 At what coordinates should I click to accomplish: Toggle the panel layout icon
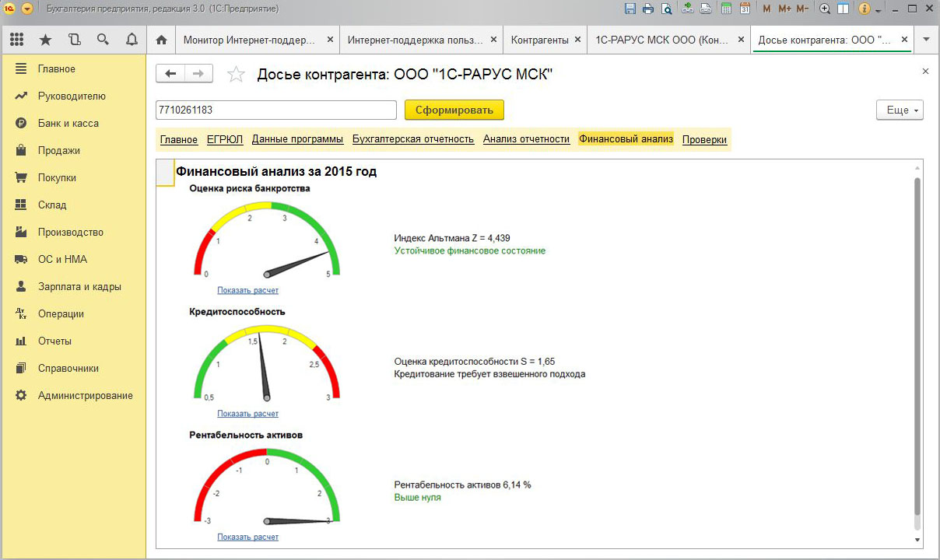point(843,9)
